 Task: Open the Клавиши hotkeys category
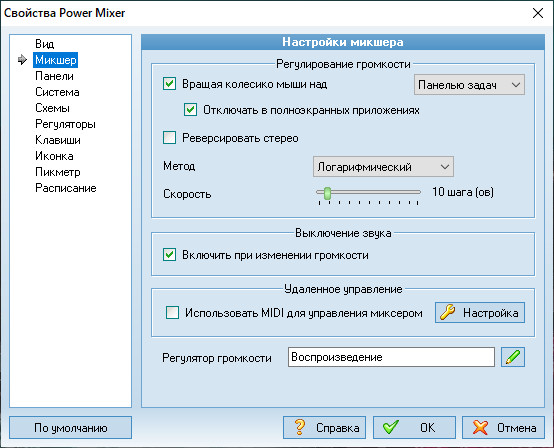58,140
